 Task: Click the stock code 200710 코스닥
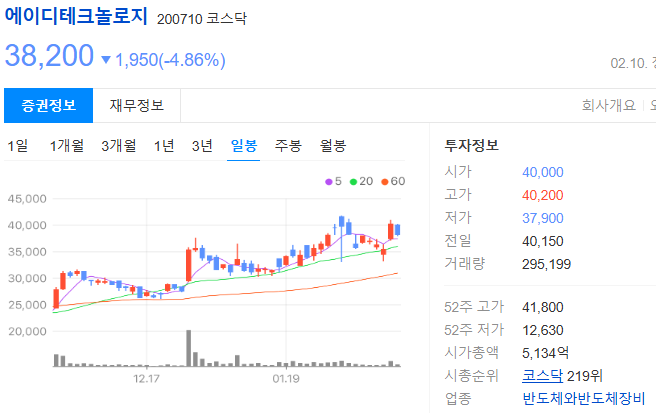(x=202, y=19)
